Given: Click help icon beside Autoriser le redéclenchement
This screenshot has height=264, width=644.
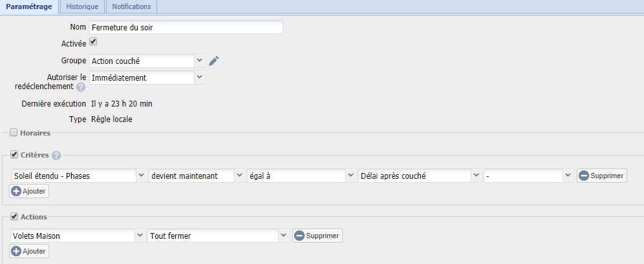Looking at the screenshot, I should pos(81,87).
